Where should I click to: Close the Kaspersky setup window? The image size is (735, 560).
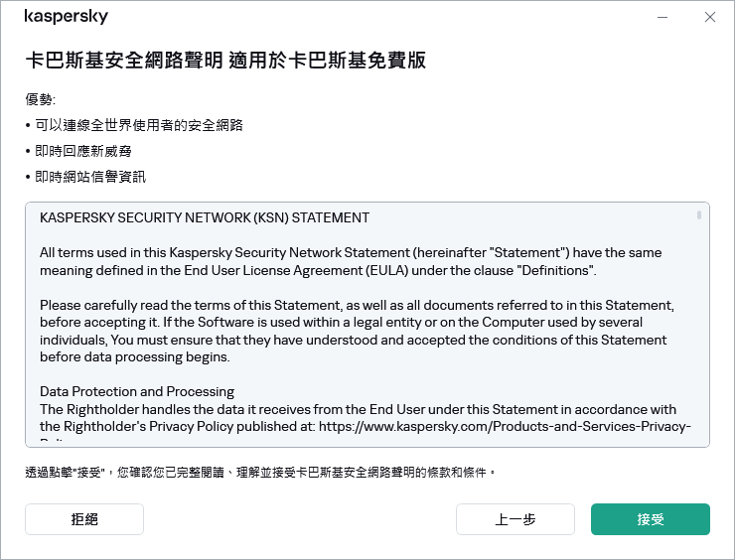tap(709, 17)
